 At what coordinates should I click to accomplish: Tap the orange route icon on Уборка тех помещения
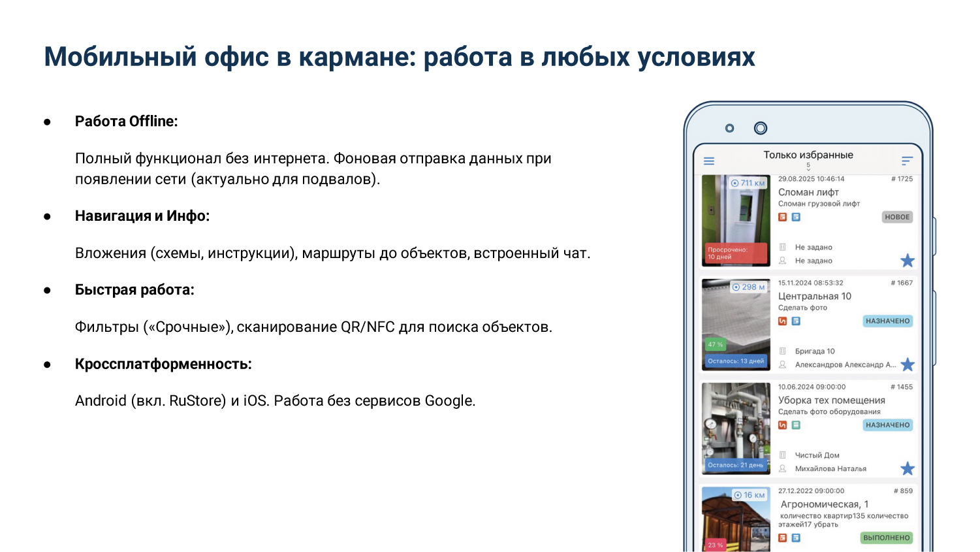click(782, 425)
